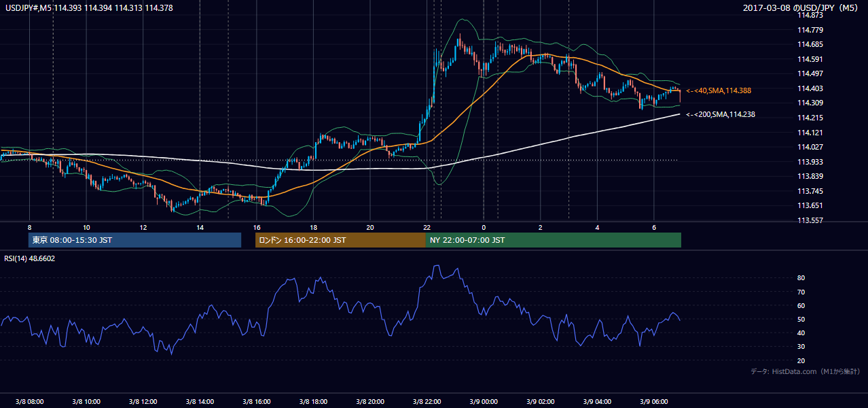Click price axis value 114.779
Image resolution: width=868 pixels, height=408 pixels.
(810, 30)
